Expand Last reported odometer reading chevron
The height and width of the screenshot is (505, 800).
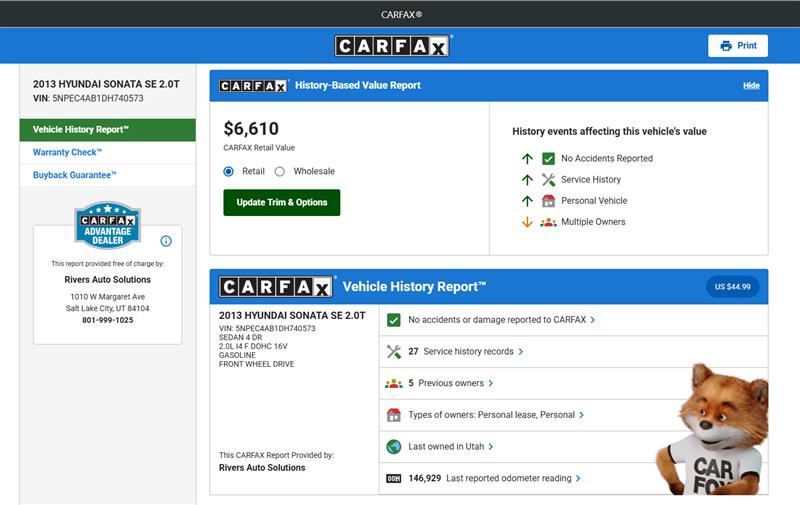tap(578, 478)
